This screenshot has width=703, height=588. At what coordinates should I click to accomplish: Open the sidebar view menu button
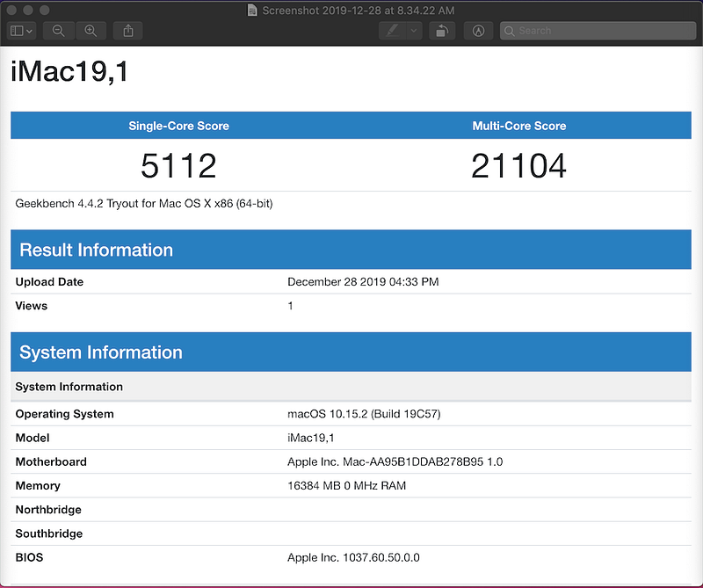(21, 31)
